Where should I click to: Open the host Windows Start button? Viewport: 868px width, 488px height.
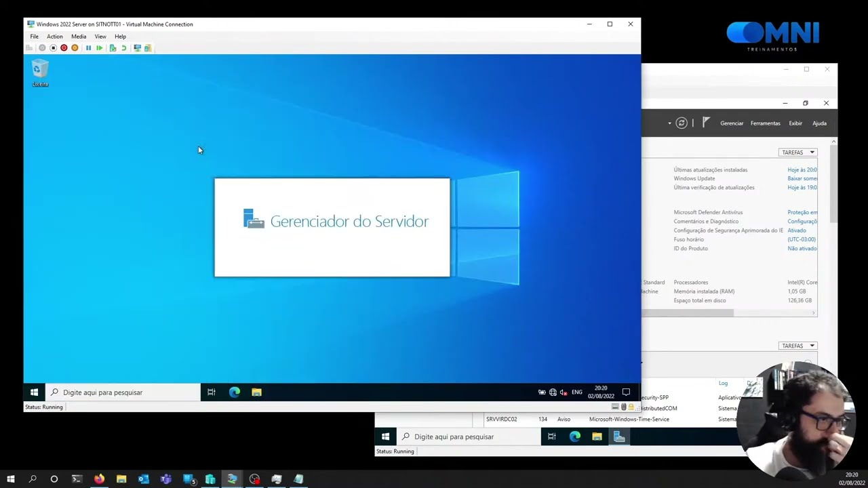[10, 479]
